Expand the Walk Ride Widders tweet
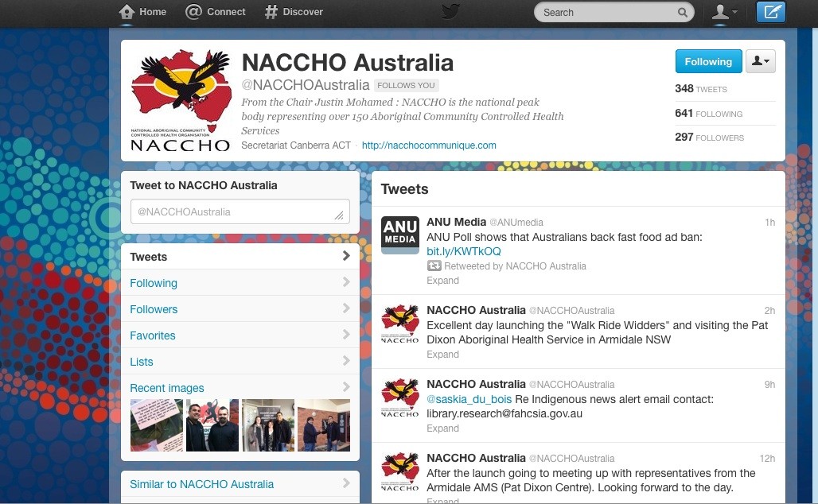818x504 pixels. click(x=442, y=355)
